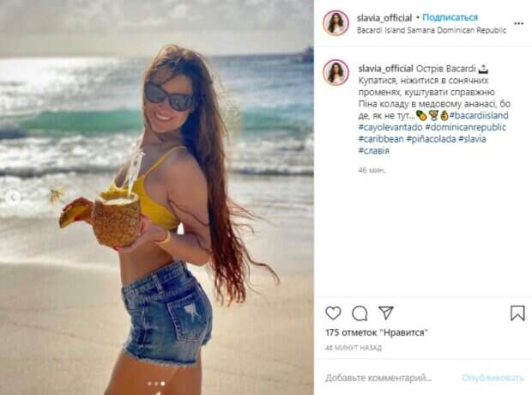
Task: Open three-dot more options menu
Action: pyautogui.click(x=518, y=23)
